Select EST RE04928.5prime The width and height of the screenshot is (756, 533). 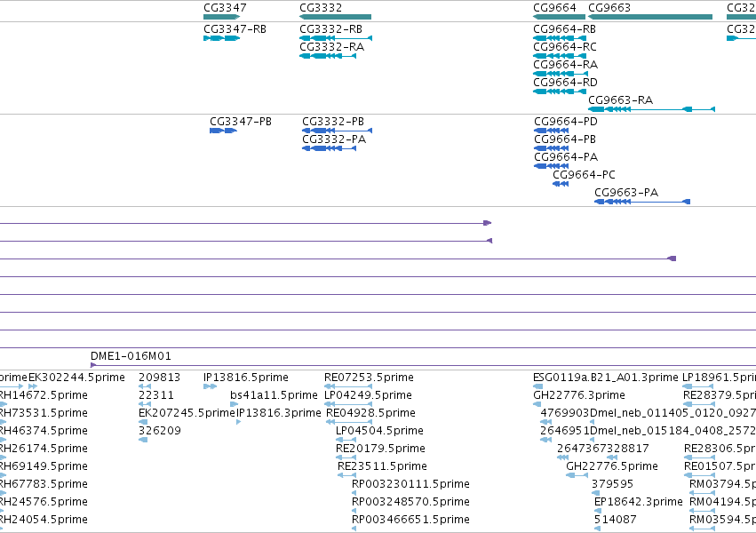pos(370,413)
